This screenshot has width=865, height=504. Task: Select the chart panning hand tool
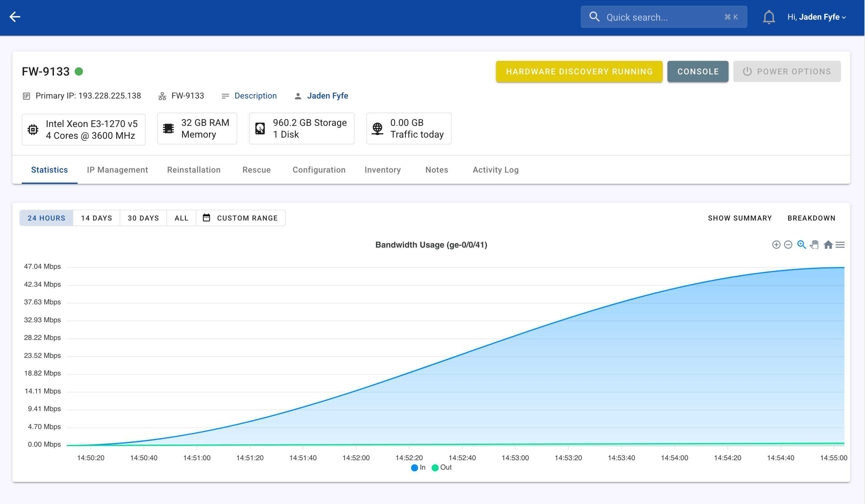coord(814,244)
